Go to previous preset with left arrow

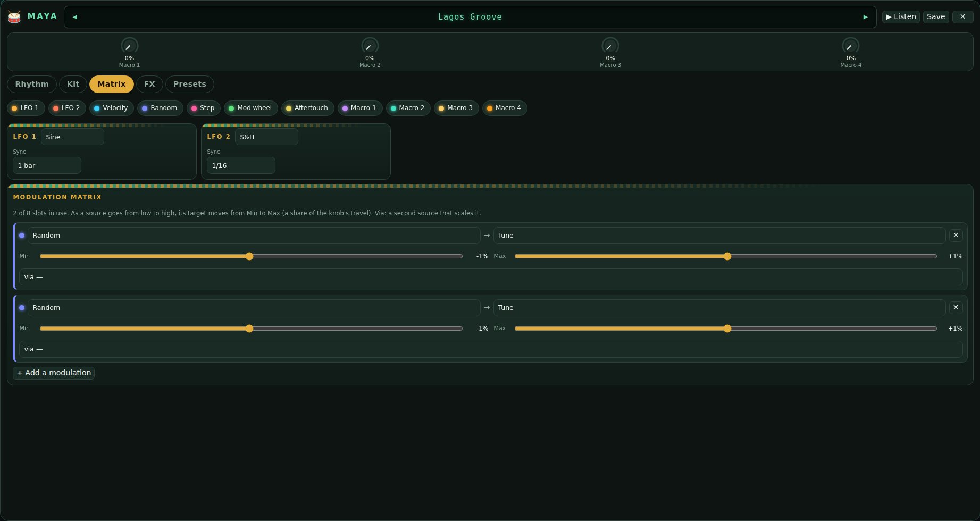[x=74, y=17]
